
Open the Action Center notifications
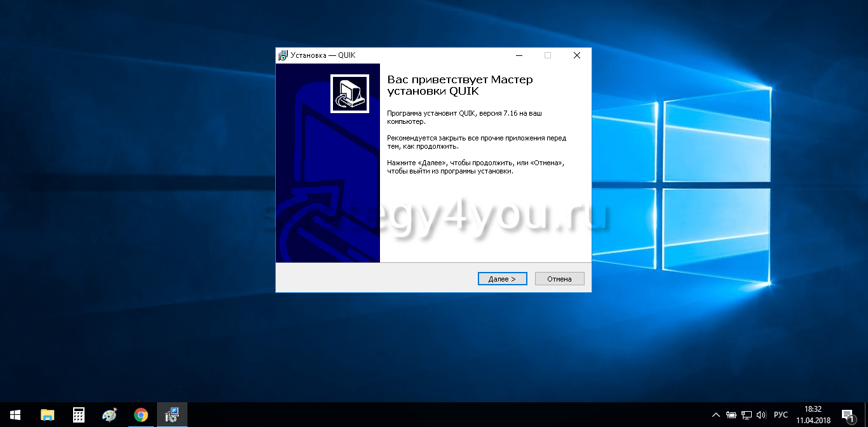tap(847, 415)
